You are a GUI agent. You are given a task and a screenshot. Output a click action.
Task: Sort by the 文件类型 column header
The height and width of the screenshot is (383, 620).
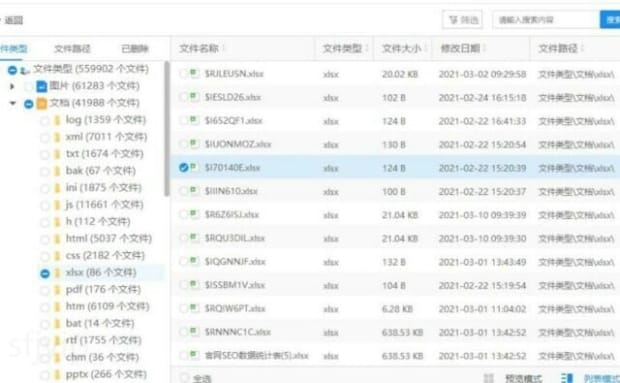[342, 49]
